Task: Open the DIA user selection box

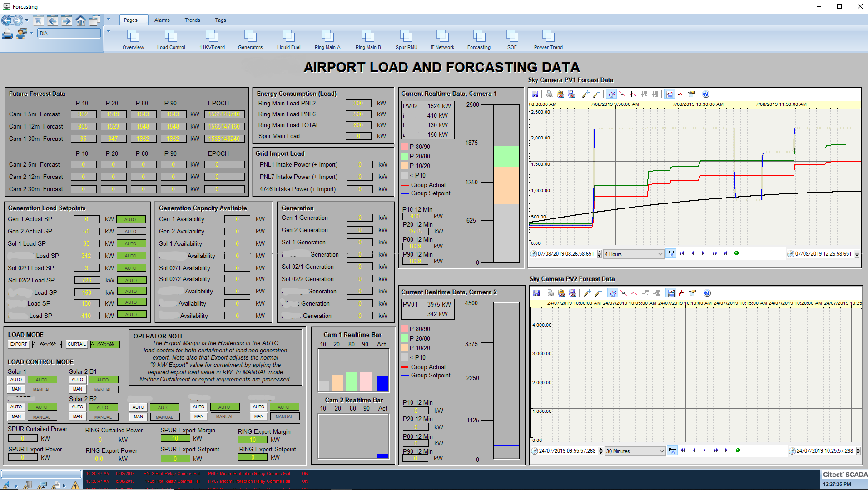Action: pos(69,33)
